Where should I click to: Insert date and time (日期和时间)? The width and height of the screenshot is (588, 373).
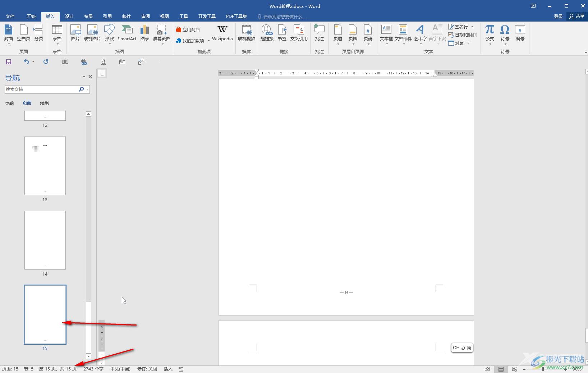462,35
